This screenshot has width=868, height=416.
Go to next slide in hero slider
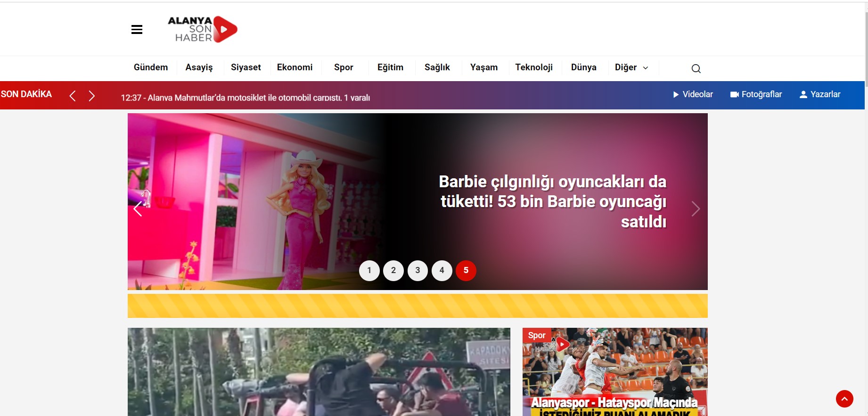click(x=696, y=208)
